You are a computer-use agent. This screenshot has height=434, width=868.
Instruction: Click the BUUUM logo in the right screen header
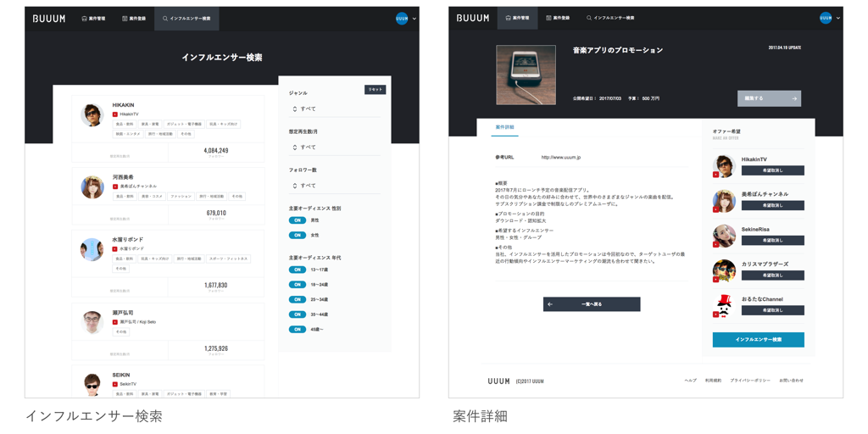click(x=472, y=18)
